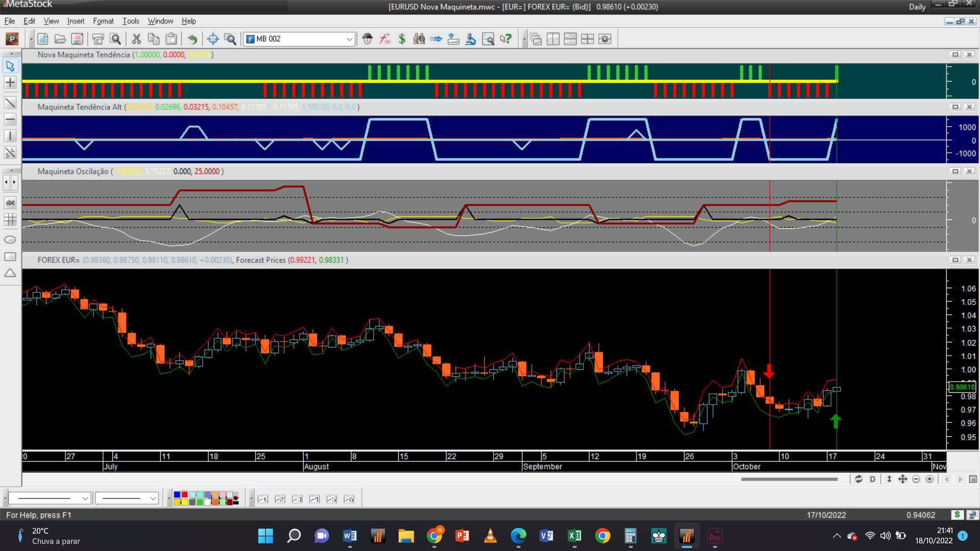Image resolution: width=980 pixels, height=551 pixels.
Task: Expand the MB 002 indicator dropdown
Action: [x=349, y=39]
